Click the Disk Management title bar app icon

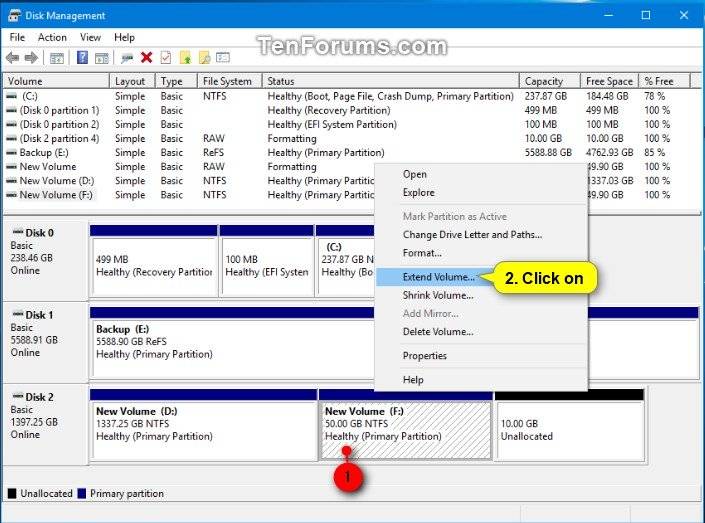click(x=14, y=15)
